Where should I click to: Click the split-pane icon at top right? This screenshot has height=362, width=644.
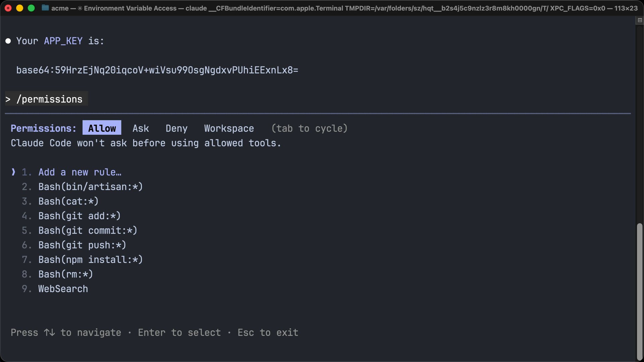(x=639, y=20)
